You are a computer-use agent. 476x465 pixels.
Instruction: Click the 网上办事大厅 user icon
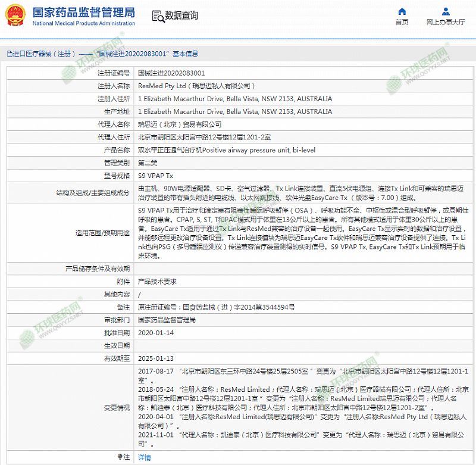(446, 11)
